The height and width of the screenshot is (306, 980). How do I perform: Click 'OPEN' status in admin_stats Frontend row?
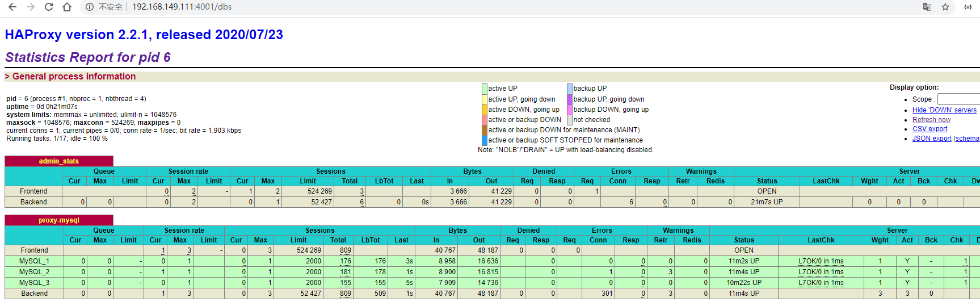767,191
